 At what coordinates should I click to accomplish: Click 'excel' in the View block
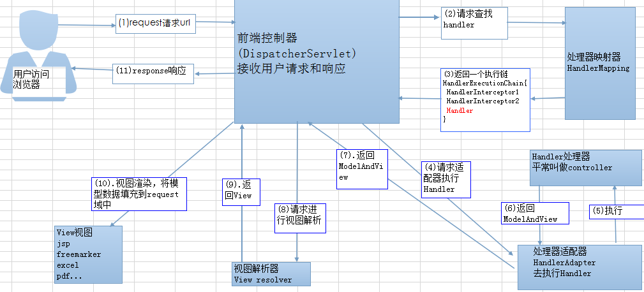(68, 265)
